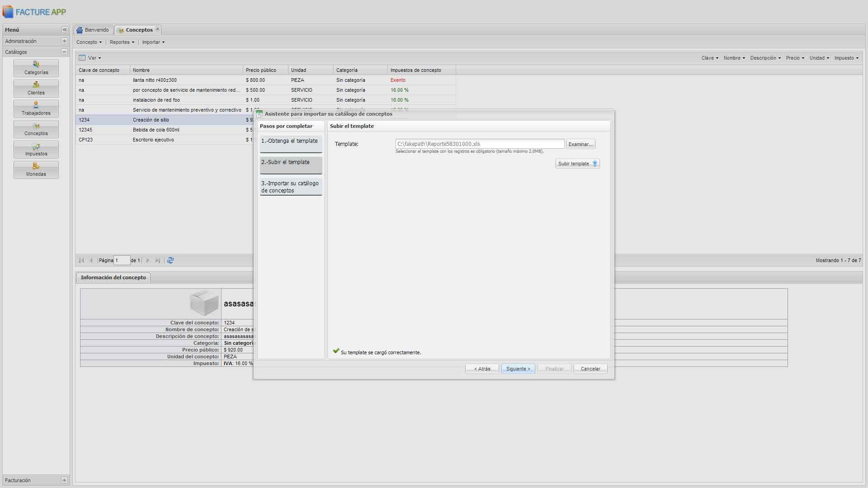Open the Impuestos catalog icon

(x=36, y=149)
